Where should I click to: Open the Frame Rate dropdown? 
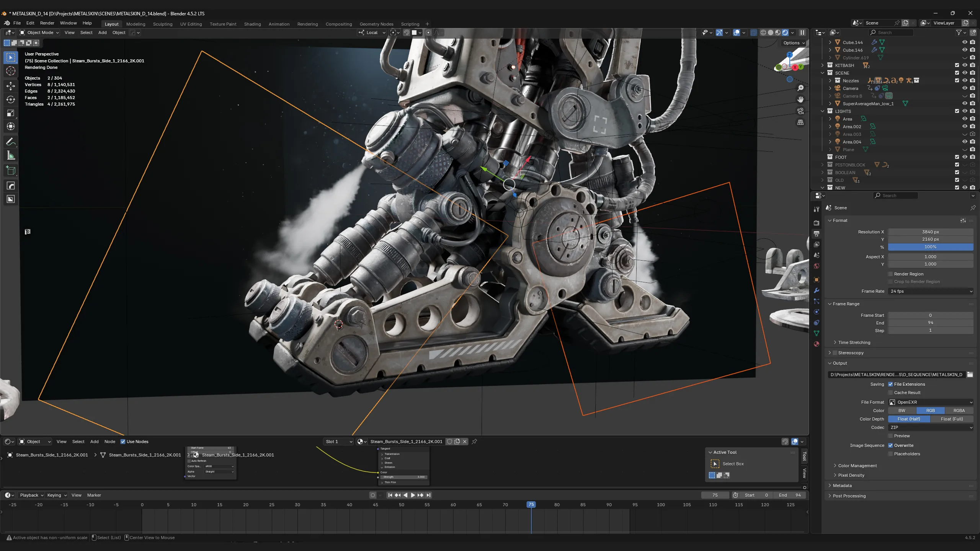(931, 291)
